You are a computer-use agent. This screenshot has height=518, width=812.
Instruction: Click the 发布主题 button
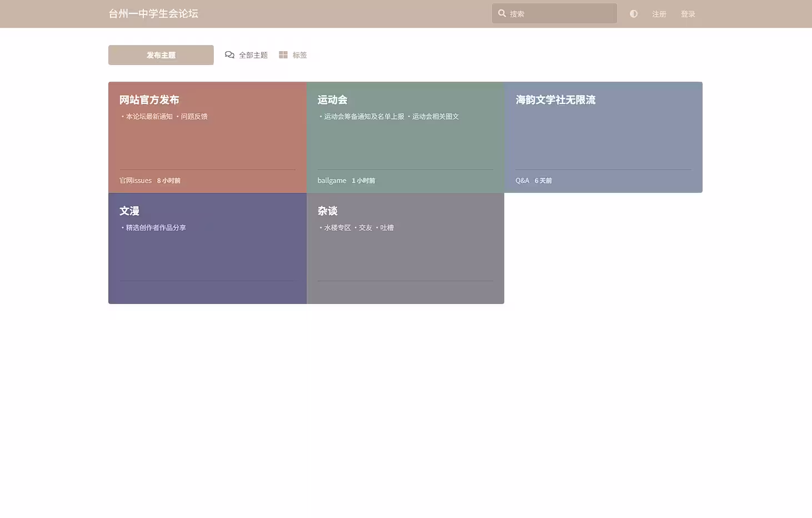click(x=161, y=55)
